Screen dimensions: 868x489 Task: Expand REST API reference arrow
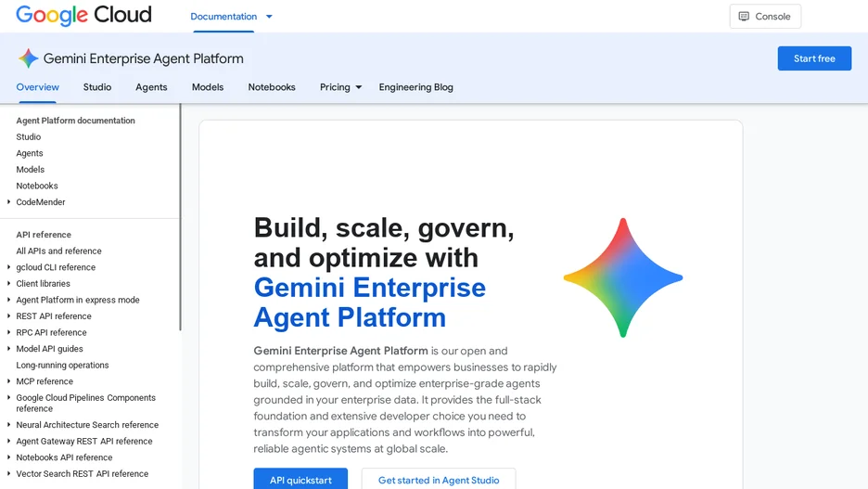click(9, 316)
